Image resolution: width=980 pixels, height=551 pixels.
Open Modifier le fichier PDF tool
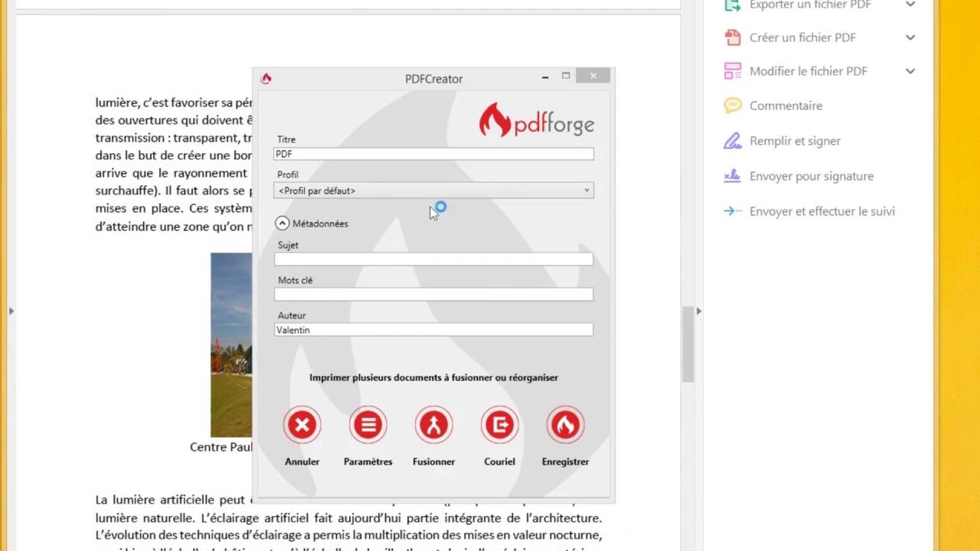(x=808, y=71)
